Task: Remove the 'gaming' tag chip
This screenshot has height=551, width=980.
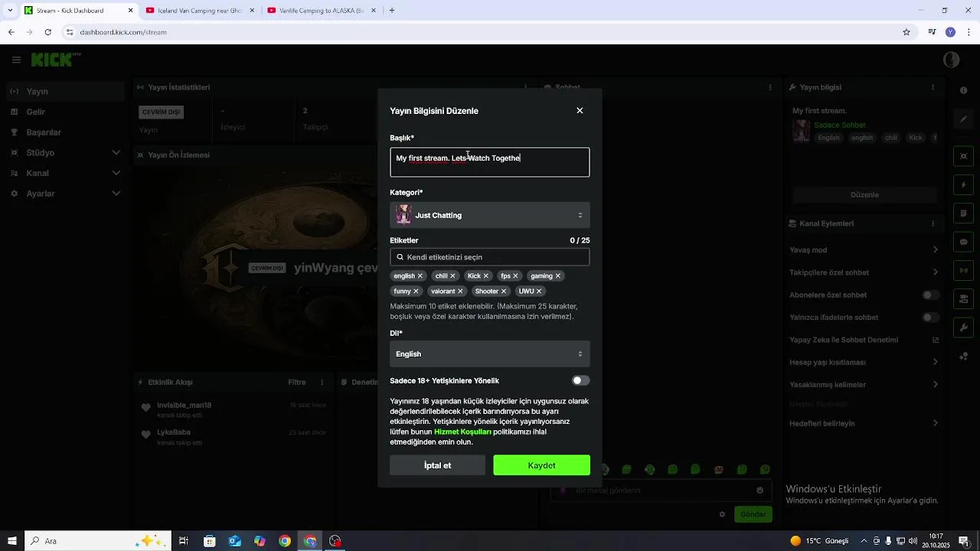Action: pyautogui.click(x=557, y=275)
